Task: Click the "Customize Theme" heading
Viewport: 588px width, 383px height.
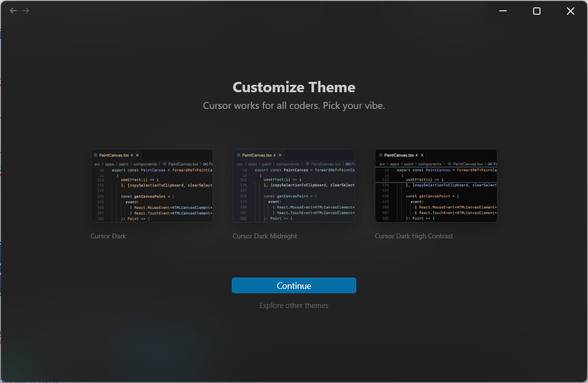Action: click(294, 87)
